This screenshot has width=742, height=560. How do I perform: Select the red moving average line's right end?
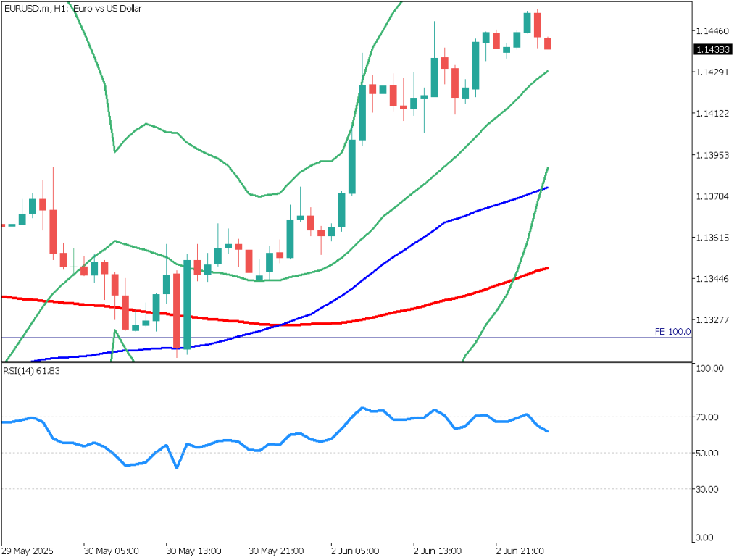click(x=546, y=268)
